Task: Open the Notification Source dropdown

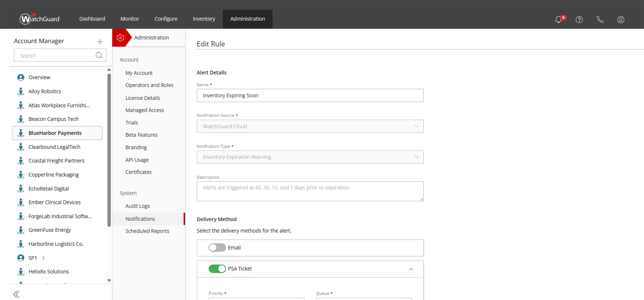Action: pos(310,126)
